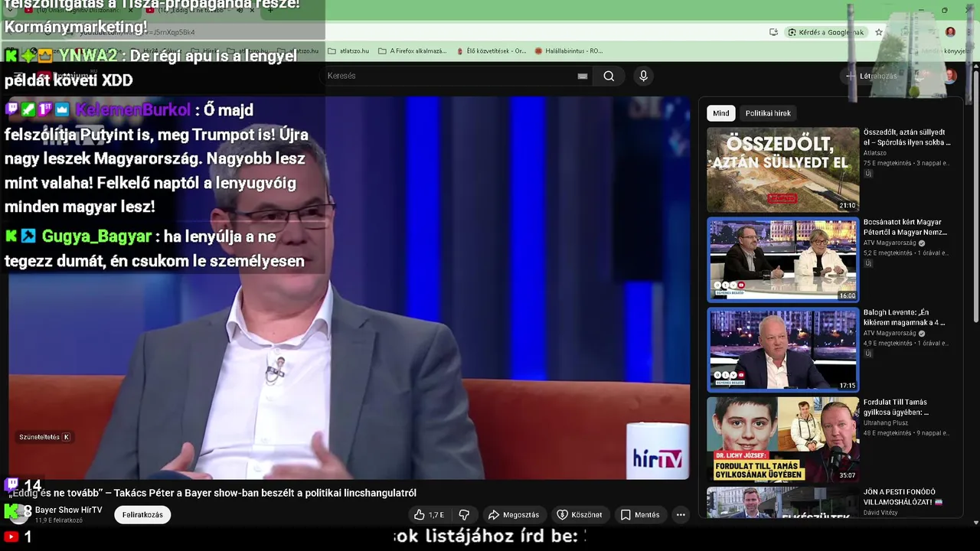Click the Megosztás share button
The image size is (980, 551).
pos(514,515)
